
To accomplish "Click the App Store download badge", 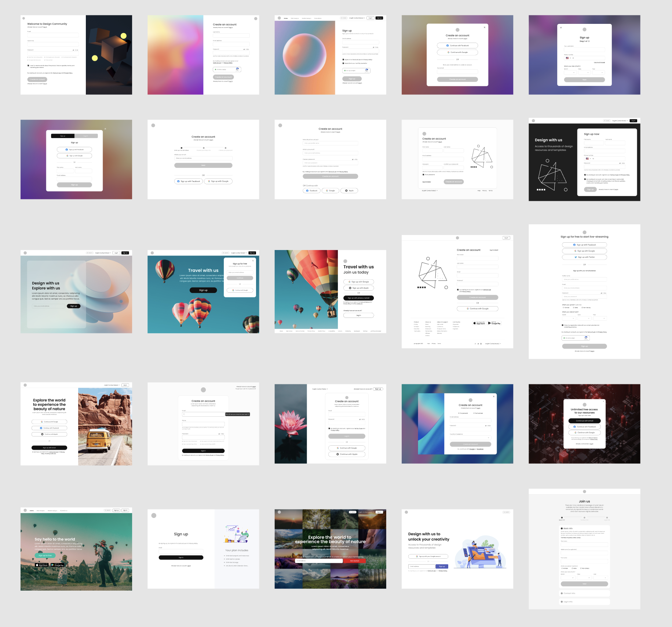I will pos(479,323).
